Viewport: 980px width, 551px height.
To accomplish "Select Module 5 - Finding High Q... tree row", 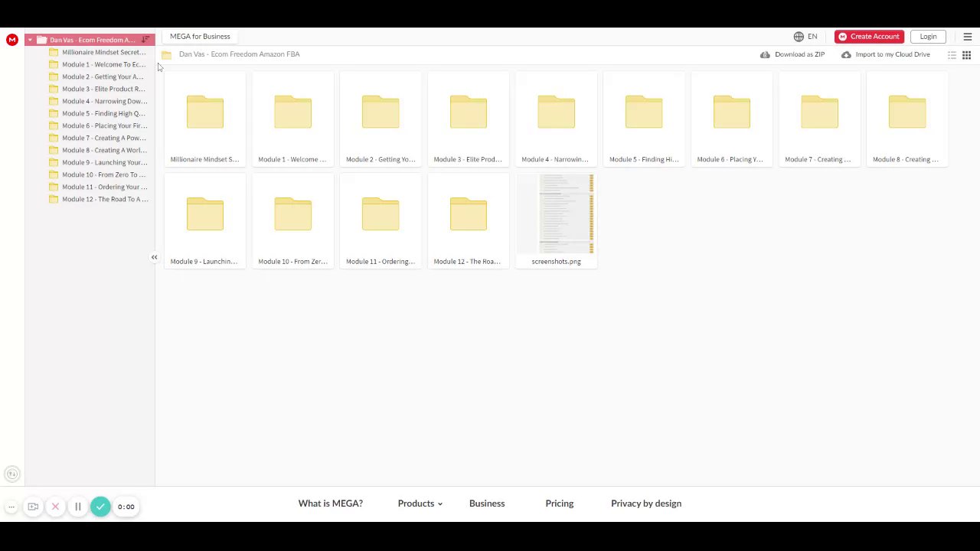I will click(90, 113).
